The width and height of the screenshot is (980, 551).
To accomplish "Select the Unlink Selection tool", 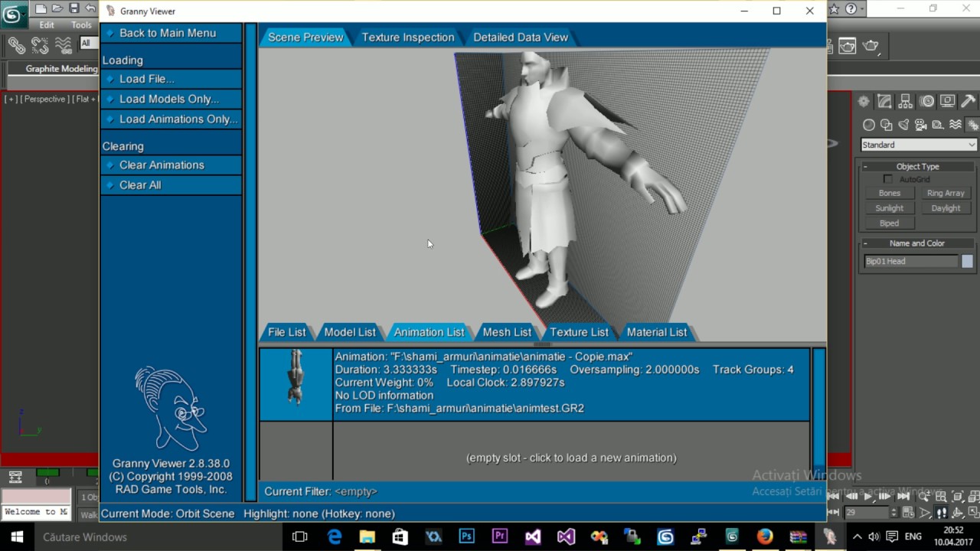I will [x=40, y=46].
